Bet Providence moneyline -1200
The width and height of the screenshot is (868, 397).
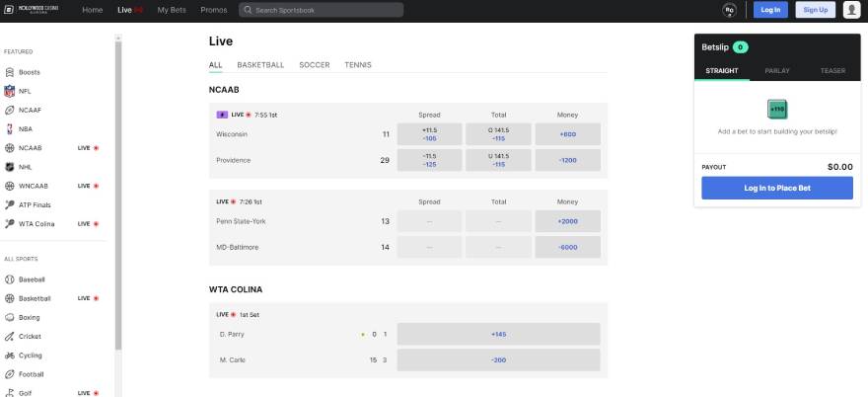[x=567, y=160]
